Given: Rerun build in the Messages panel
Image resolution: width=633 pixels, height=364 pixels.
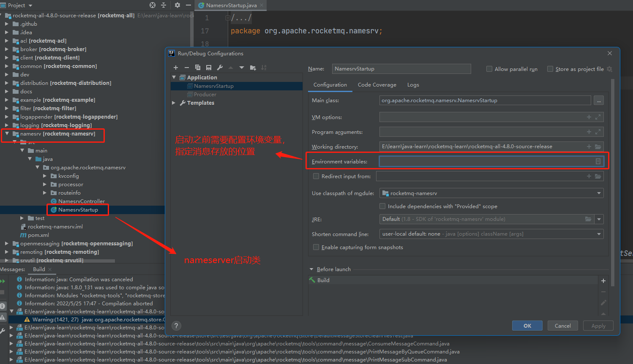Looking at the screenshot, I should pyautogui.click(x=3, y=281).
